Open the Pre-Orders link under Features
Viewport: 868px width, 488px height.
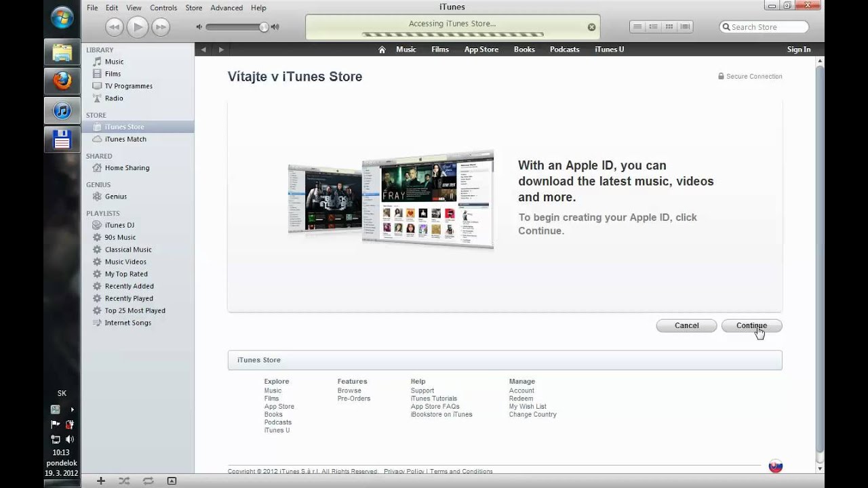pyautogui.click(x=354, y=399)
